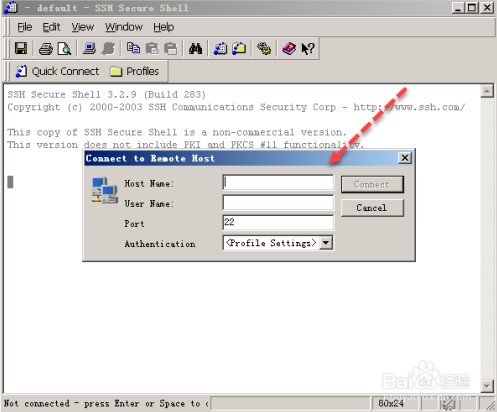Maximize the SSH Secure Shell window
This screenshot has height=412, width=497.
(x=472, y=7)
